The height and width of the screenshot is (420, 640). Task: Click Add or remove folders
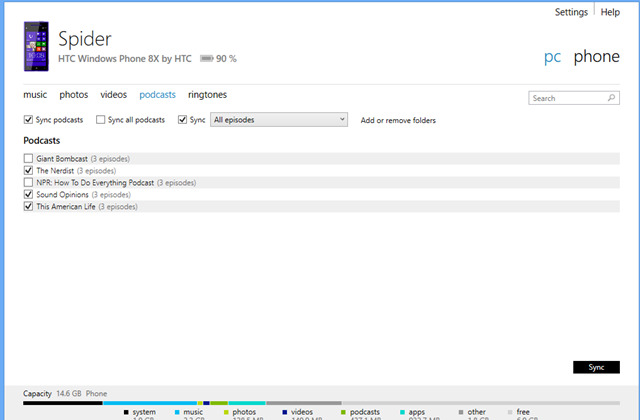[x=398, y=120]
